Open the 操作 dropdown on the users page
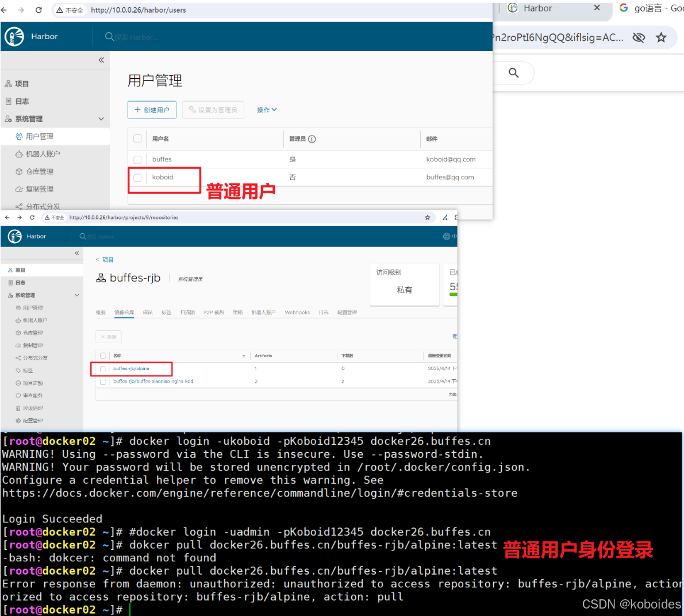 coord(267,110)
